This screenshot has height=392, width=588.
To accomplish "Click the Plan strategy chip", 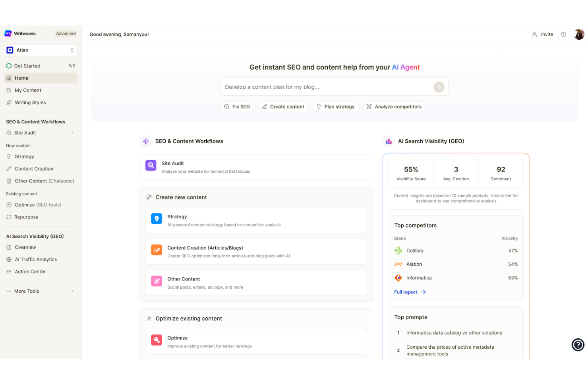I will [336, 106].
